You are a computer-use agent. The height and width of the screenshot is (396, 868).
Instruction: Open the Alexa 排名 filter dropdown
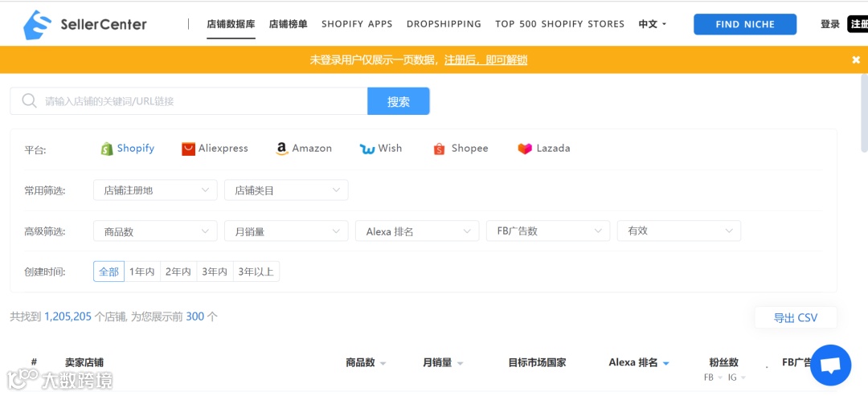click(x=417, y=231)
